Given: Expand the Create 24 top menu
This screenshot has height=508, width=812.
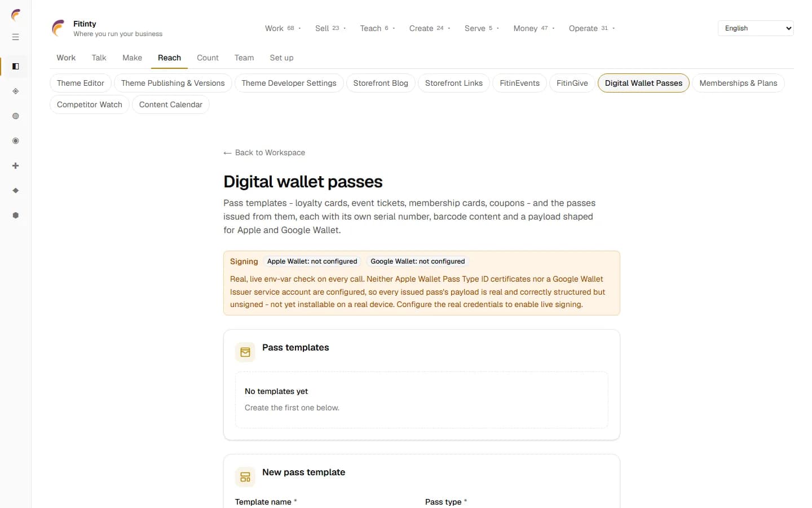Looking at the screenshot, I should click(x=430, y=28).
